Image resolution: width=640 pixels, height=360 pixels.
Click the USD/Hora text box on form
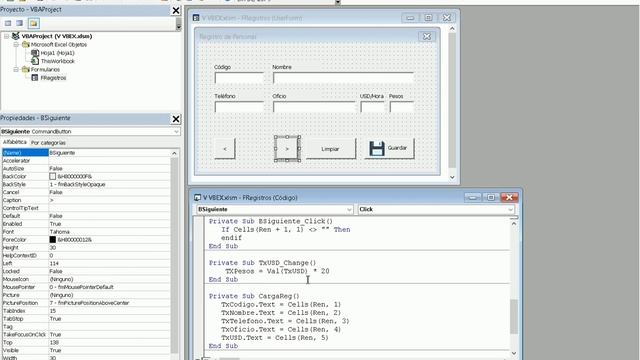pos(373,107)
